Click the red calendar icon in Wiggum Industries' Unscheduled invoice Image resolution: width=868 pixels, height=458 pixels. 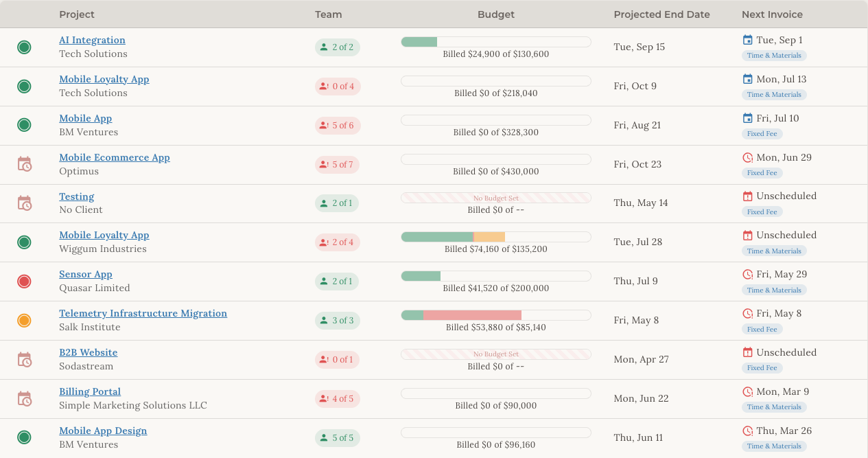tap(748, 236)
